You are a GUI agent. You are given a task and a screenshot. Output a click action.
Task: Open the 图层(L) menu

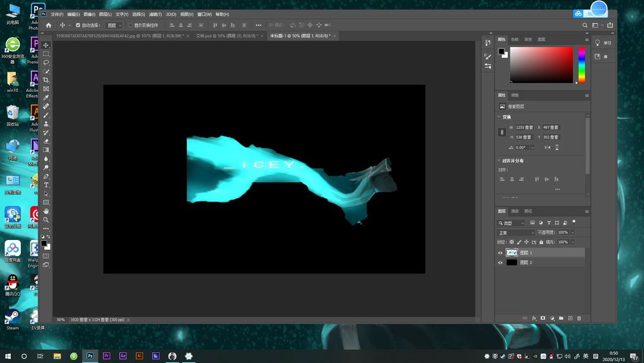pos(105,14)
